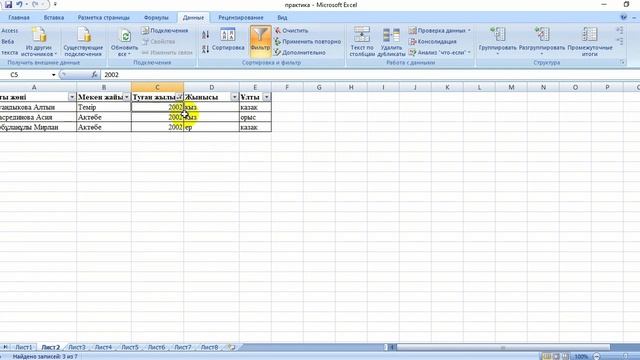The width and height of the screenshot is (640, 360).
Task: Open Вид ribbon tab
Action: [282, 18]
